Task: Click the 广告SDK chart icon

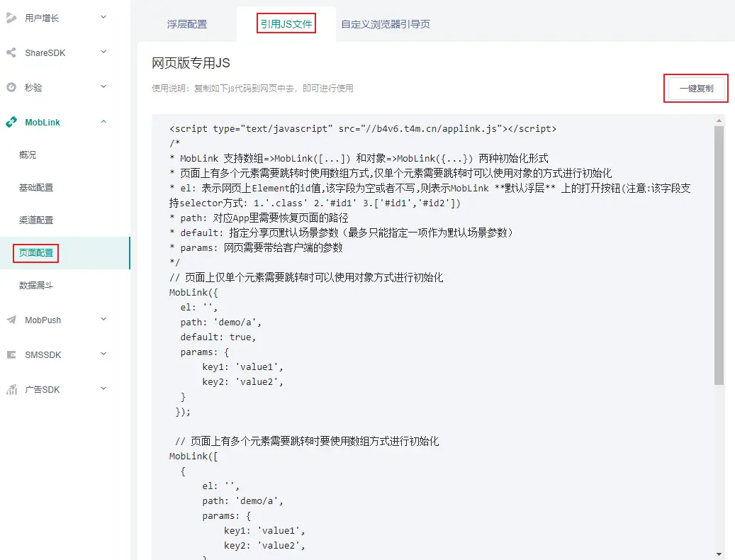Action: pos(11,389)
